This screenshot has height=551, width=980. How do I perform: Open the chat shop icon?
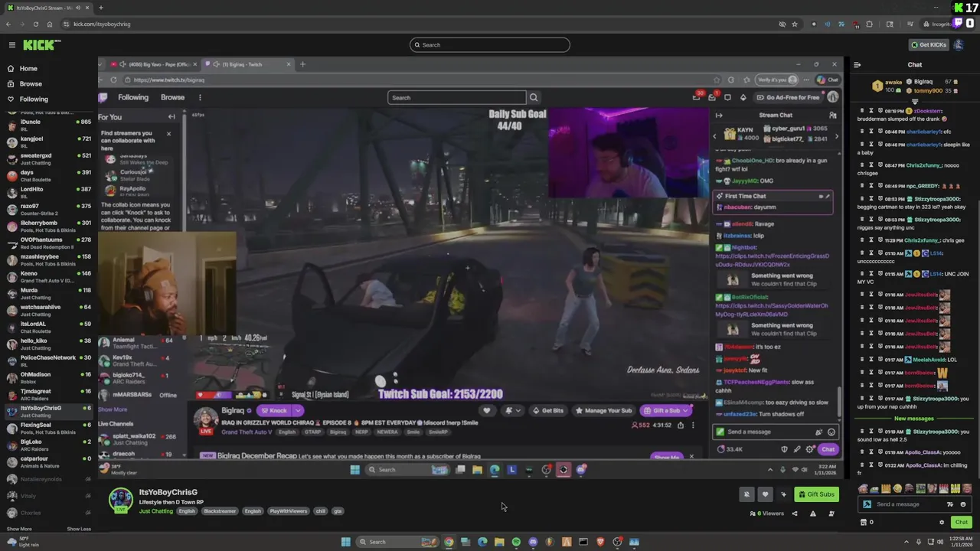(864, 522)
